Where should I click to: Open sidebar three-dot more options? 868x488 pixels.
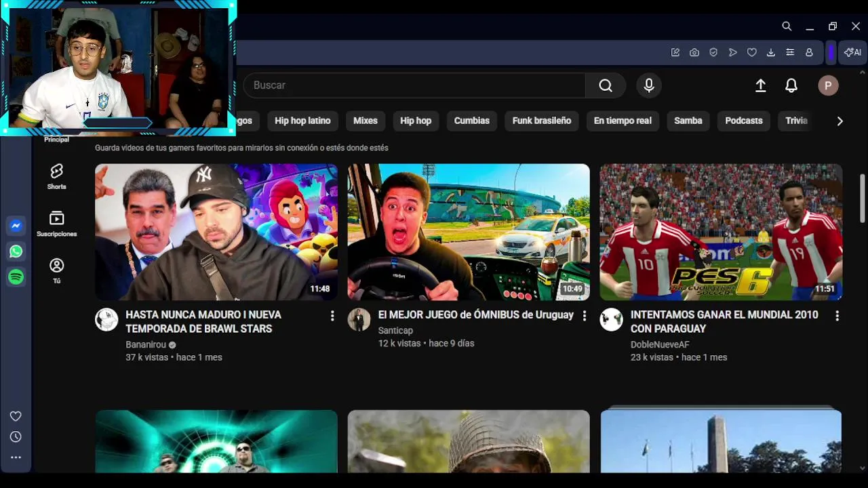coord(16,457)
